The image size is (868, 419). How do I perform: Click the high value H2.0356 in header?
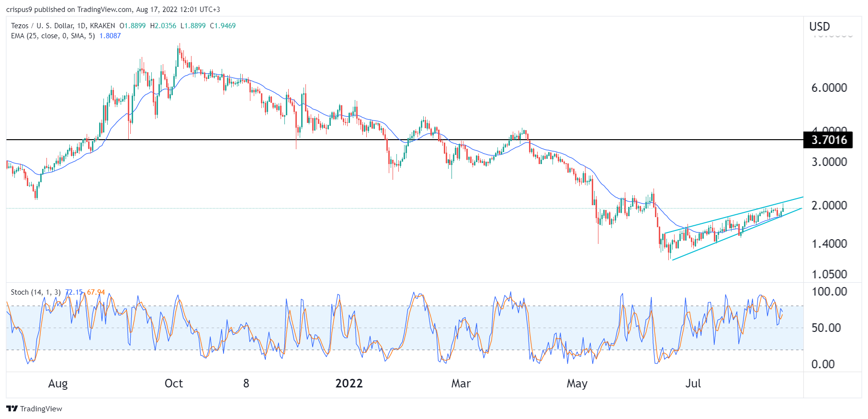[163, 26]
